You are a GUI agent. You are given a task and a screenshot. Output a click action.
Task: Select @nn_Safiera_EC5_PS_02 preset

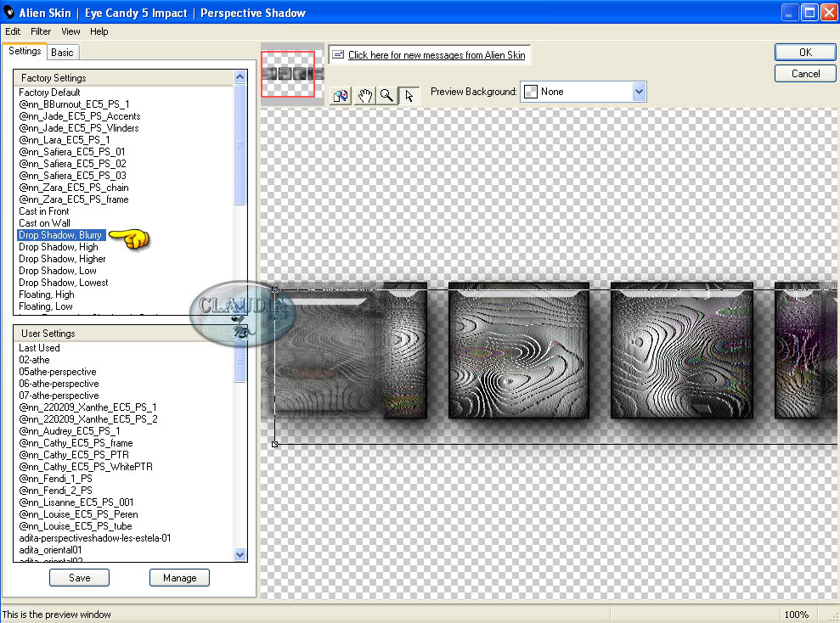72,164
